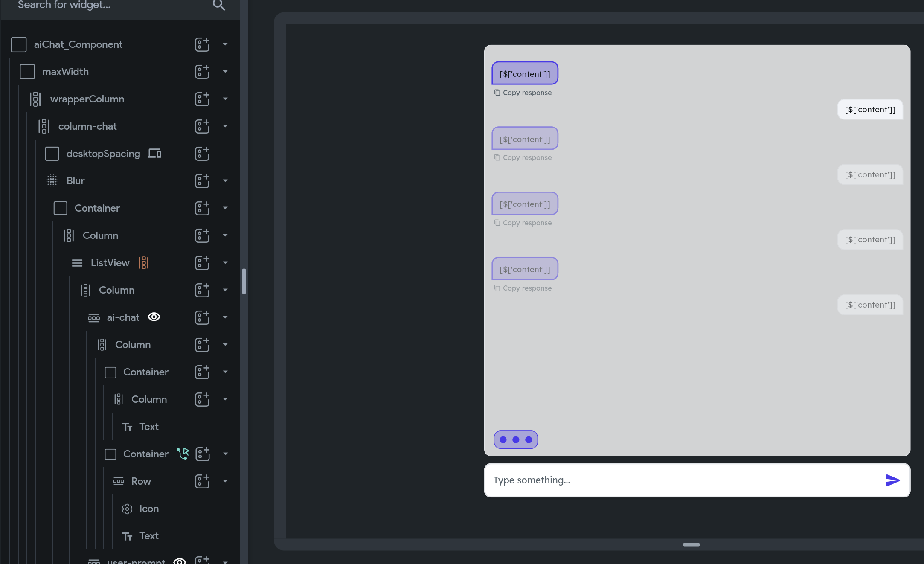Click the first Copy response link
Screen dimensions: 924x564
[x=527, y=93]
